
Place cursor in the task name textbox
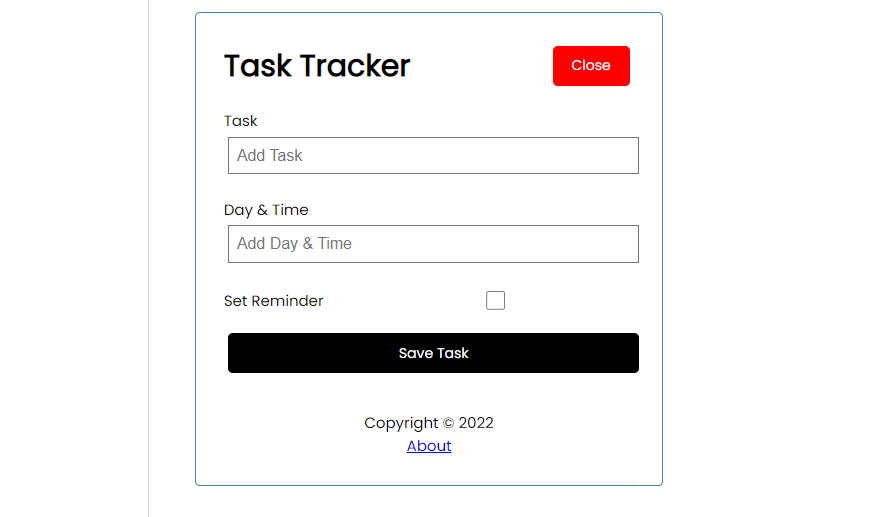[x=433, y=156]
